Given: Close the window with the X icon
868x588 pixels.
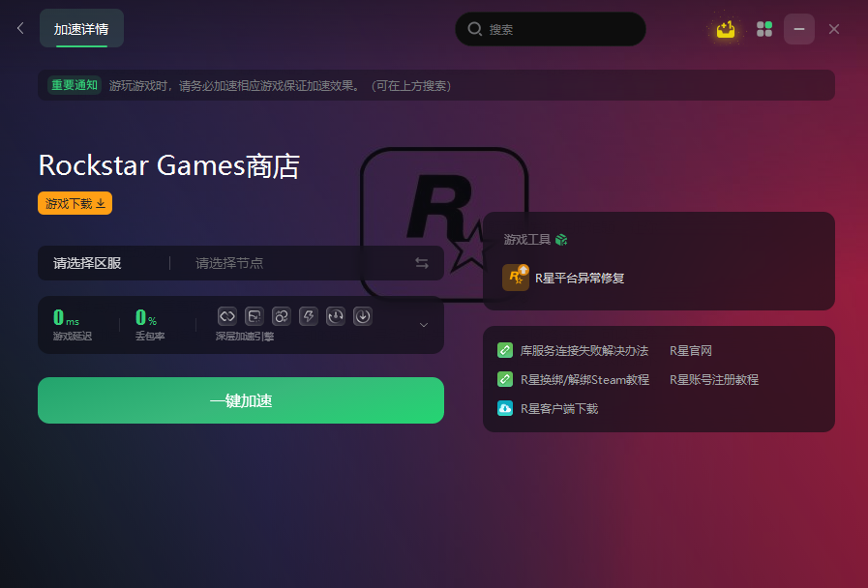Looking at the screenshot, I should pyautogui.click(x=834, y=29).
